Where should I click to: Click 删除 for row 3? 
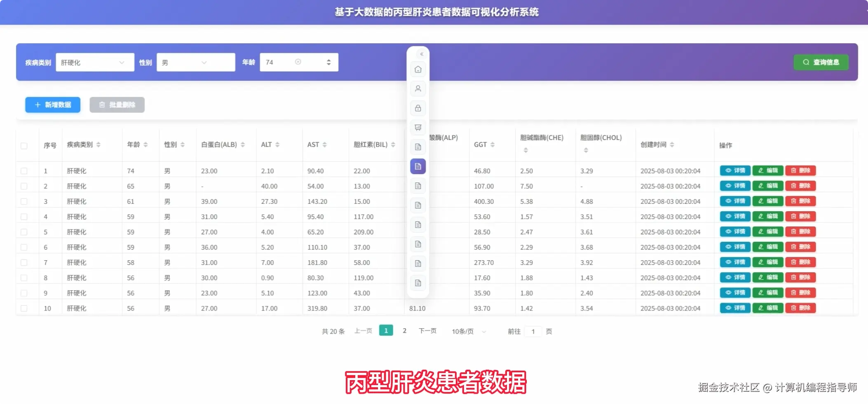[800, 201]
